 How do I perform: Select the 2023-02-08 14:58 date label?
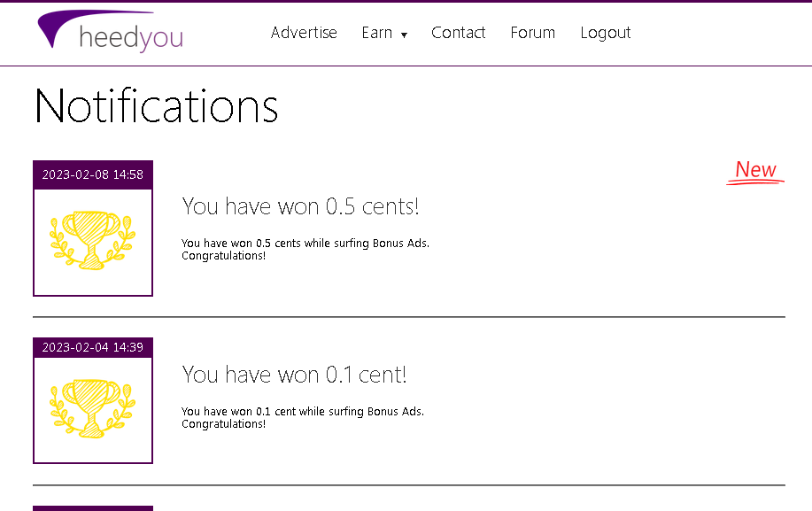(93, 174)
